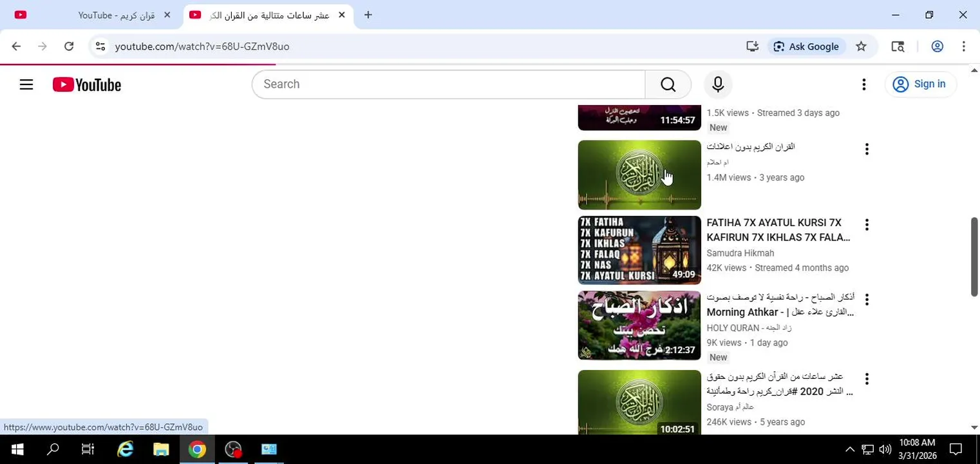This screenshot has width=980, height=464.
Task: Open the 11:54:57 video thumbnail
Action: point(639,117)
